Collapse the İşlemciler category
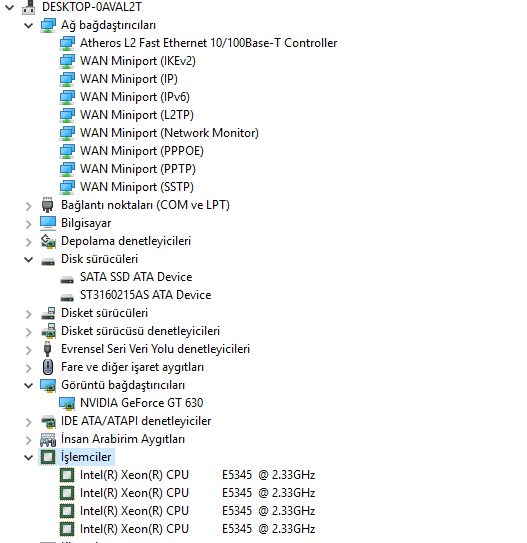Screen dimensions: 527x543 click(x=28, y=457)
